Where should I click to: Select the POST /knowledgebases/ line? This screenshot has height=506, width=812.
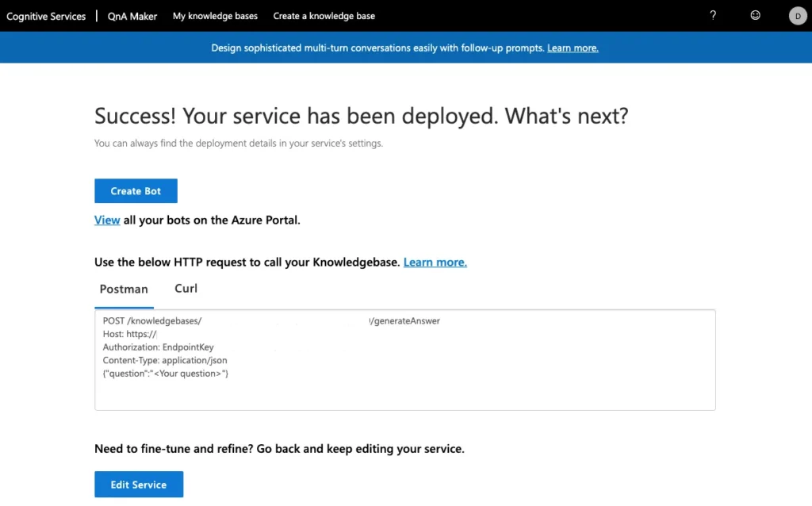tap(271, 321)
